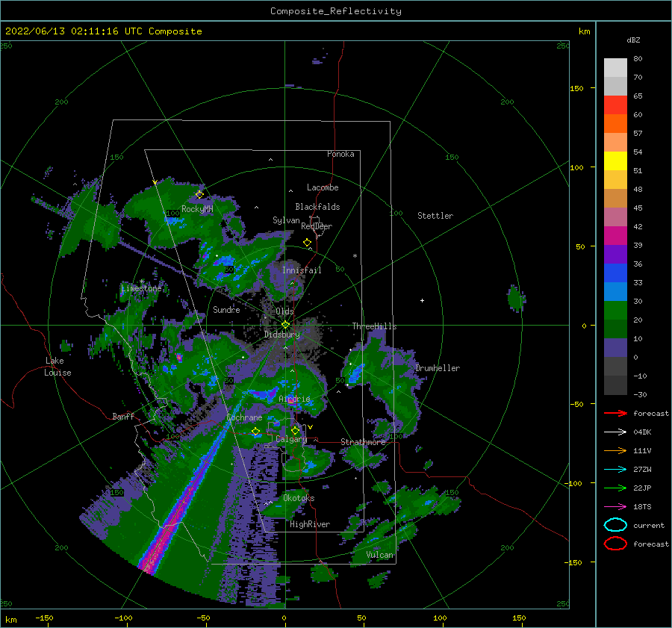The width and height of the screenshot is (672, 628).
Task: Click the Vulcan city label
Action: pyautogui.click(x=380, y=555)
